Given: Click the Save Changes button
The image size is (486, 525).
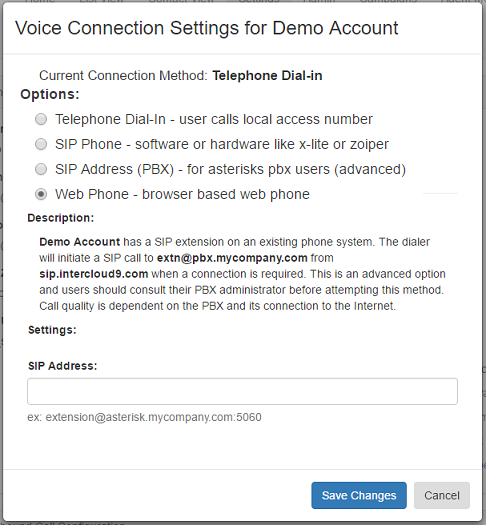Looking at the screenshot, I should click(x=359, y=496).
